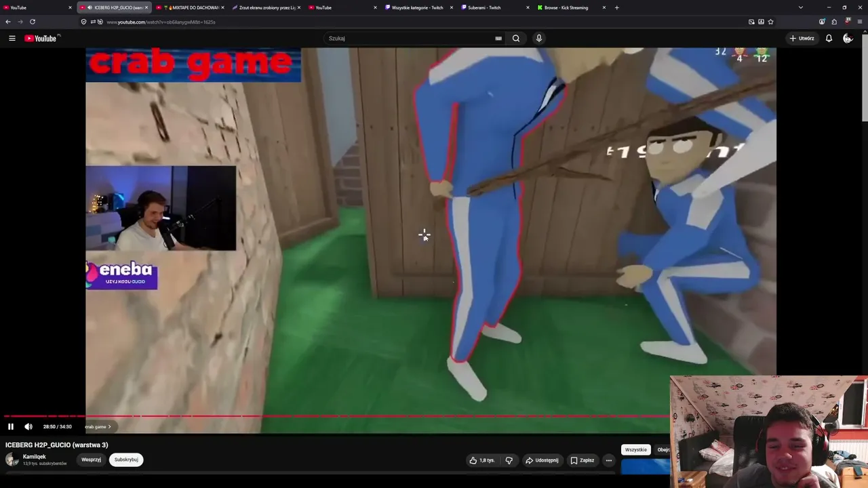
Task: Open the on-screen keyboard in search box
Action: pos(498,39)
